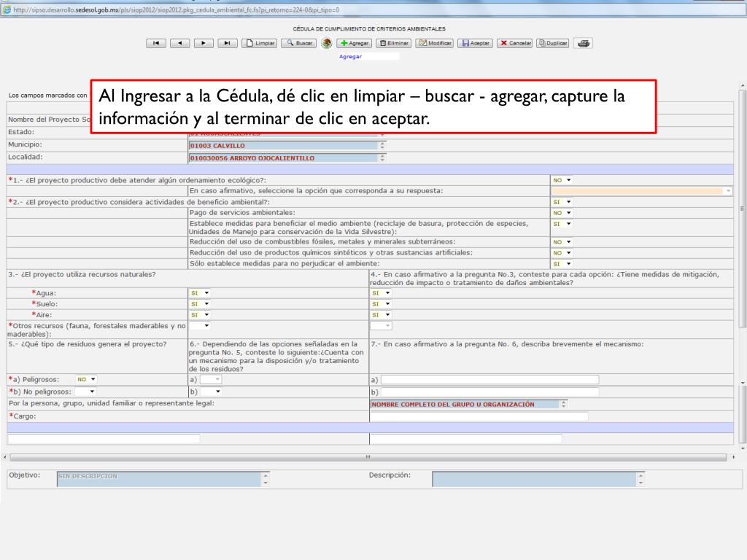
Task: Jump to last record navigation button
Action: 228,43
